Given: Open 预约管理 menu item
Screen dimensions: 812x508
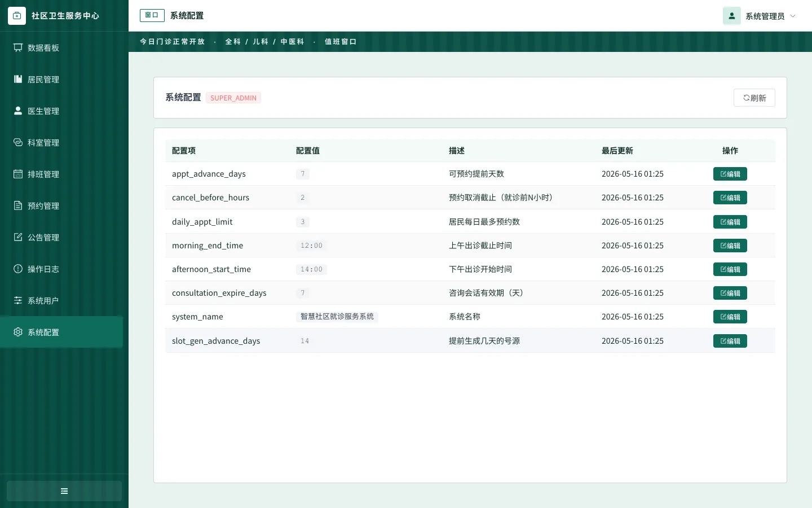Looking at the screenshot, I should (61, 206).
